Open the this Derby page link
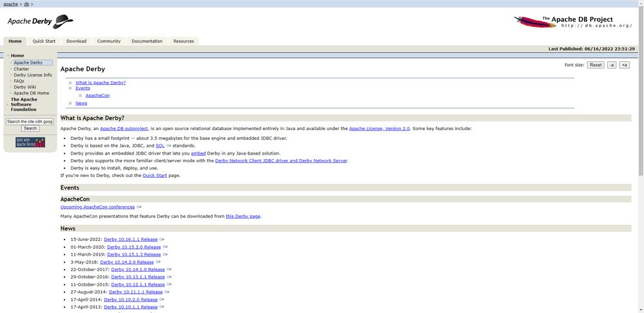 tap(243, 216)
